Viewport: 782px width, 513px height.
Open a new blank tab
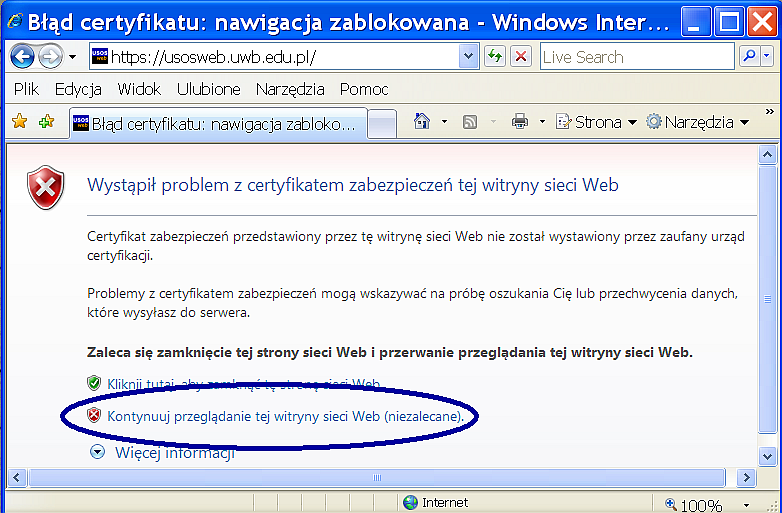(x=382, y=123)
